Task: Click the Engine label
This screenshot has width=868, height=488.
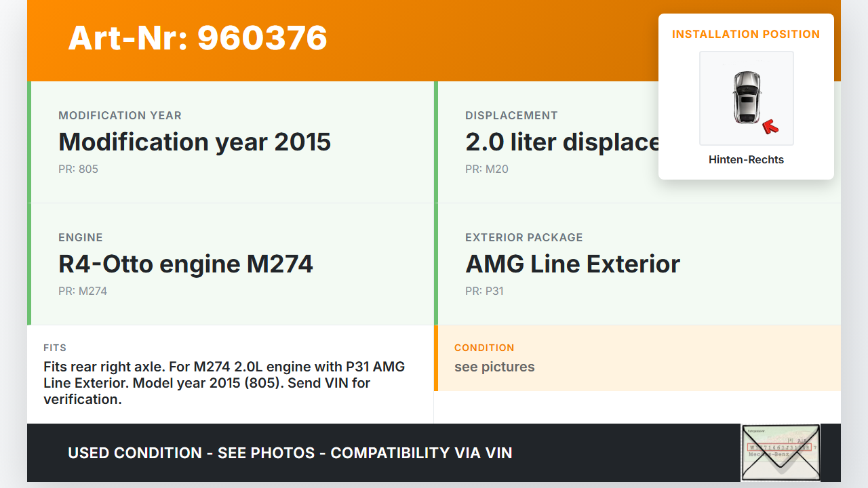Action: coord(81,237)
